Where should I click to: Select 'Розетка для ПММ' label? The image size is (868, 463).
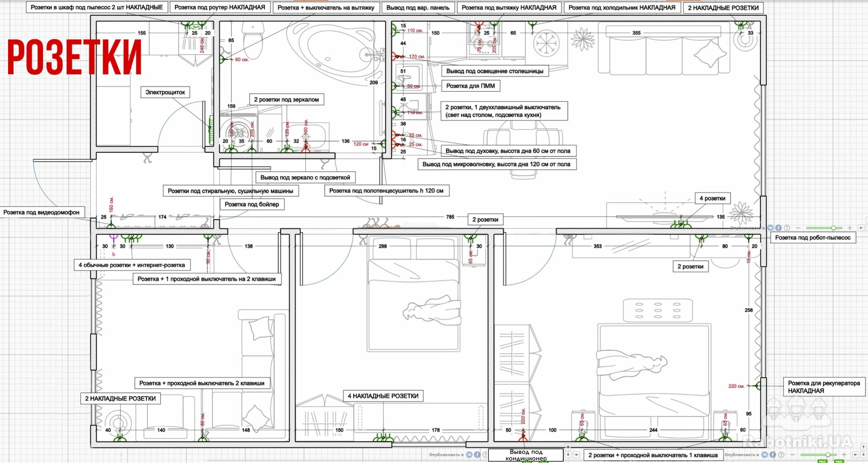[471, 86]
